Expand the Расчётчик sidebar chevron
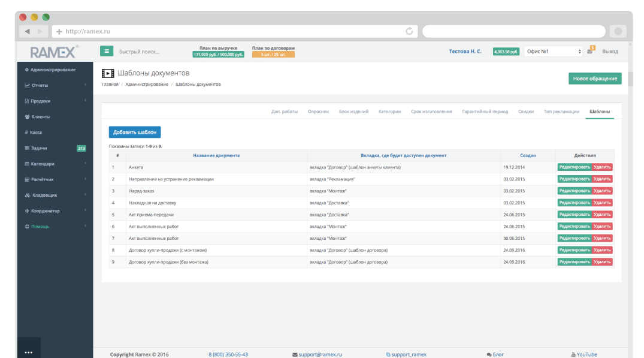Screen dimensions: 644x358 click(x=86, y=179)
